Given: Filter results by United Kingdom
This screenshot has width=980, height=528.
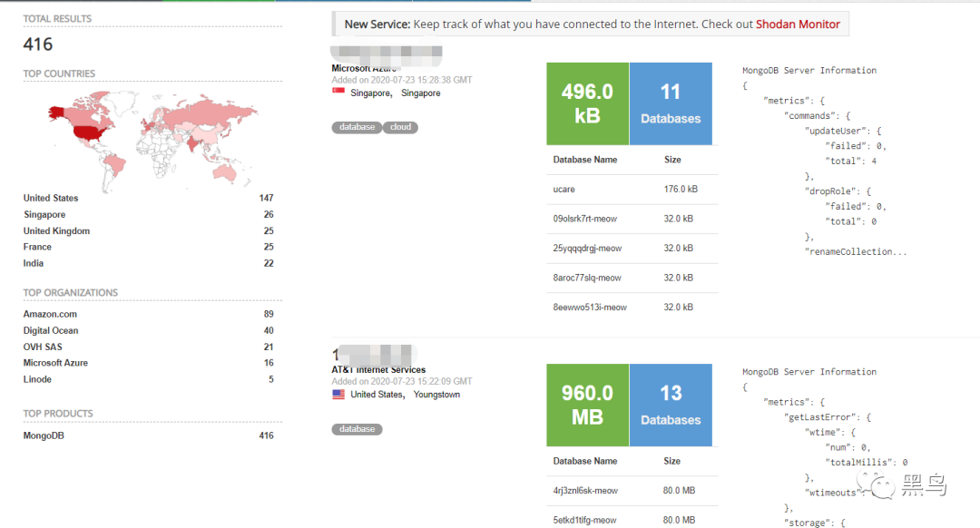Looking at the screenshot, I should (56, 230).
